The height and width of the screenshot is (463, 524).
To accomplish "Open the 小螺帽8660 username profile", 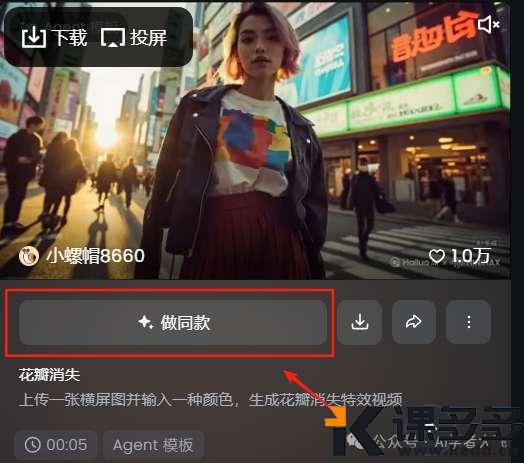I will pyautogui.click(x=96, y=256).
